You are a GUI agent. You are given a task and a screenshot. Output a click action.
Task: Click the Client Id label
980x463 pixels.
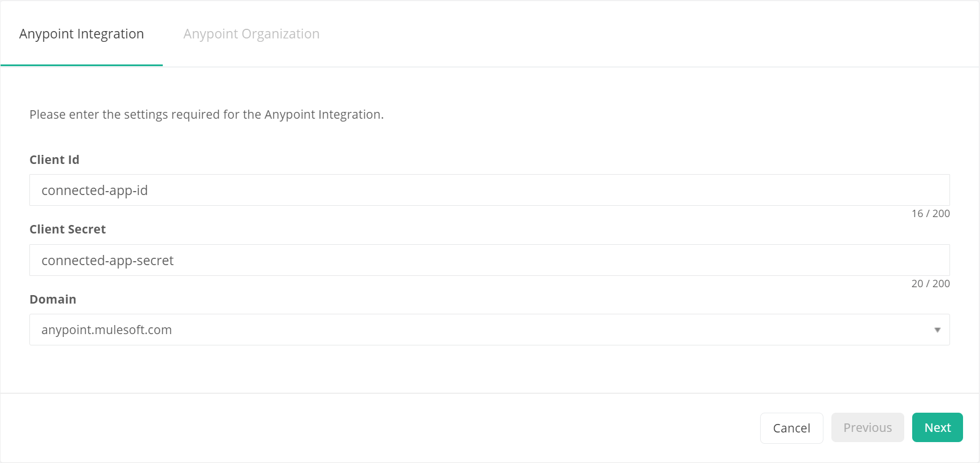(54, 160)
